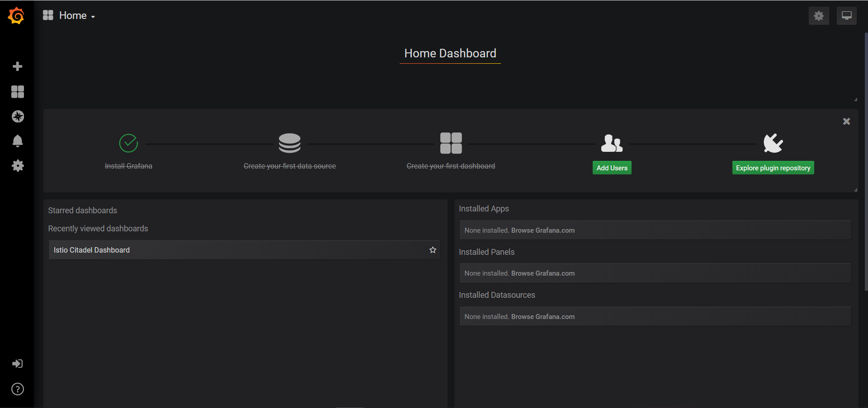Click the Grafana logo
This screenshot has height=408, width=868.
coord(16,15)
